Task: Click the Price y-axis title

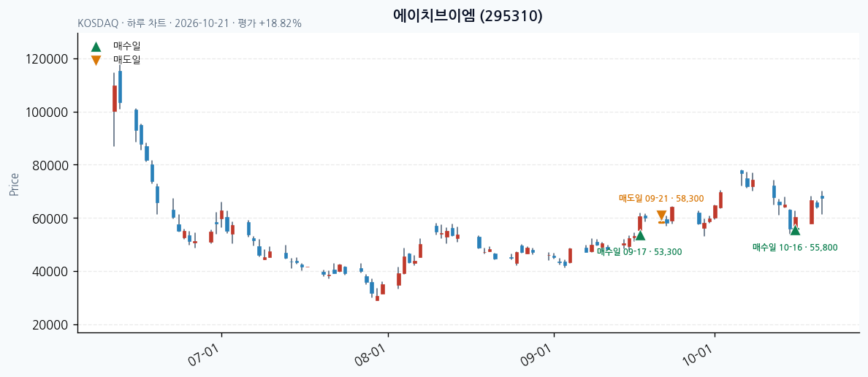Action: [15, 184]
